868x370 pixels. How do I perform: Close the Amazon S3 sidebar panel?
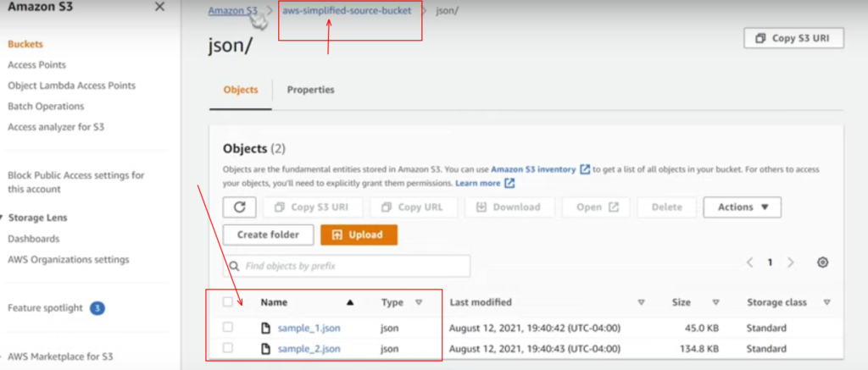click(159, 8)
